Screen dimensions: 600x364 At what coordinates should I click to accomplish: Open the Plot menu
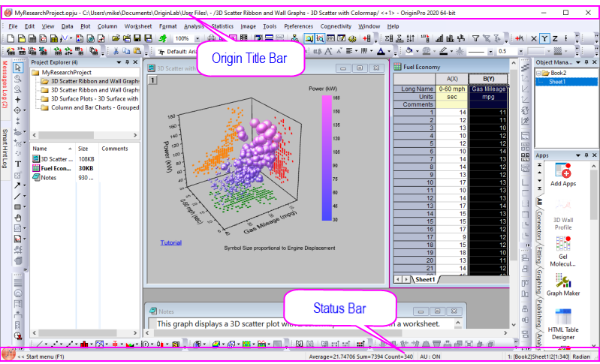click(86, 26)
